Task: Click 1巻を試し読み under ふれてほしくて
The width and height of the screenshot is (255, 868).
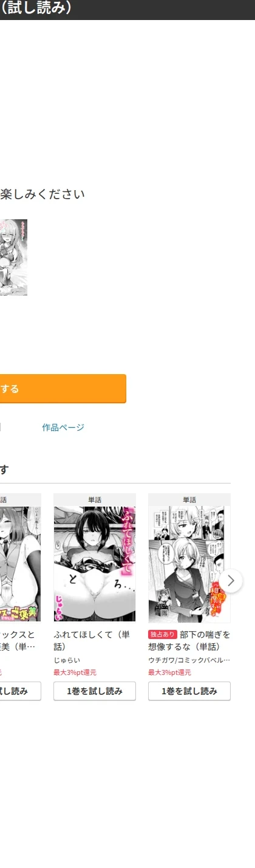Action: pos(95,691)
